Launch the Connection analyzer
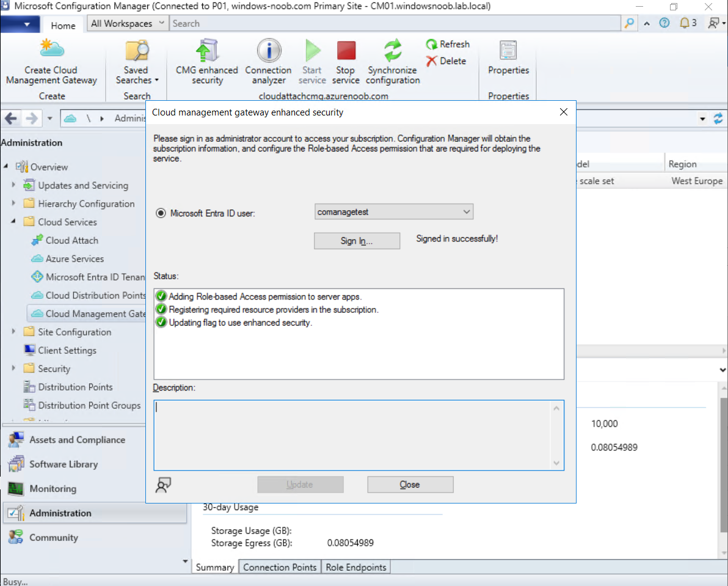728x586 pixels. point(268,63)
